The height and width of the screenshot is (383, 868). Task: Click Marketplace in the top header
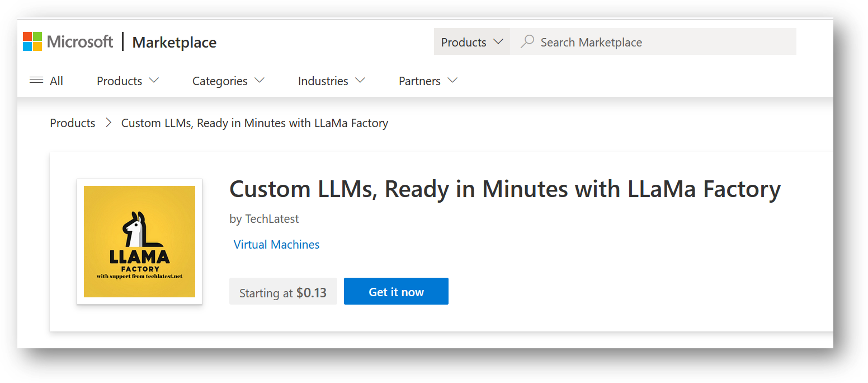point(174,42)
